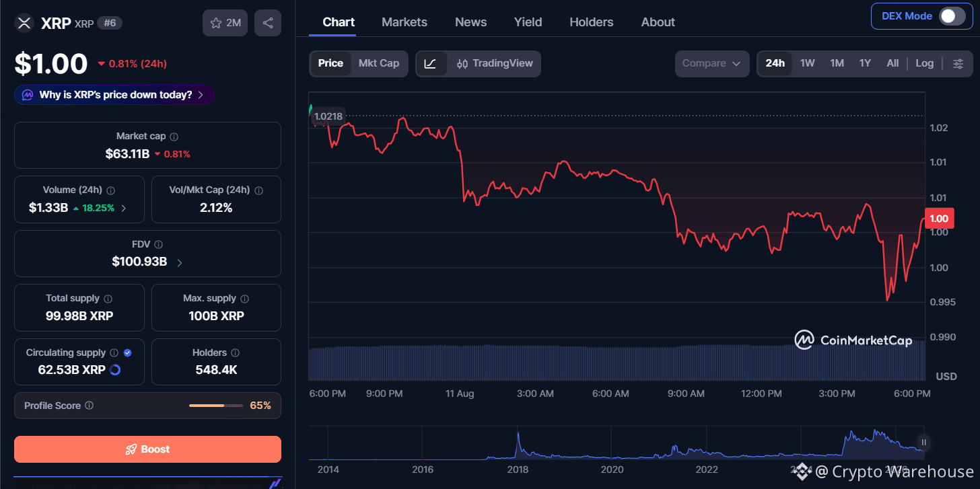Open the Markets tab
Screen dimensions: 980x489
coord(405,22)
